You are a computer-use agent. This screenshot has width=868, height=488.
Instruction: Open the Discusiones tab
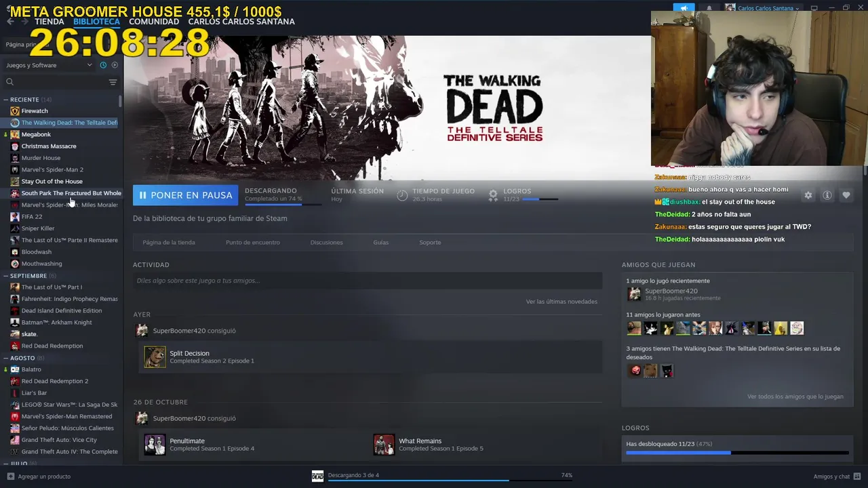pos(326,243)
